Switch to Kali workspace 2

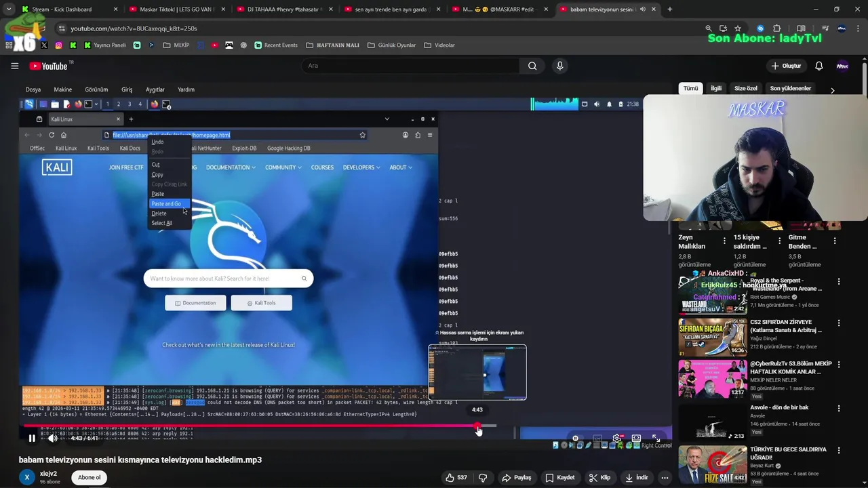pos(118,104)
